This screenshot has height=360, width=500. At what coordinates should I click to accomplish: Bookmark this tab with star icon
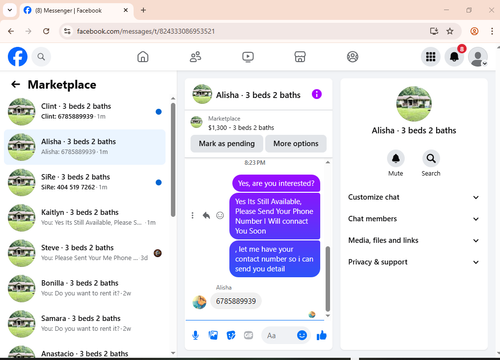[450, 31]
